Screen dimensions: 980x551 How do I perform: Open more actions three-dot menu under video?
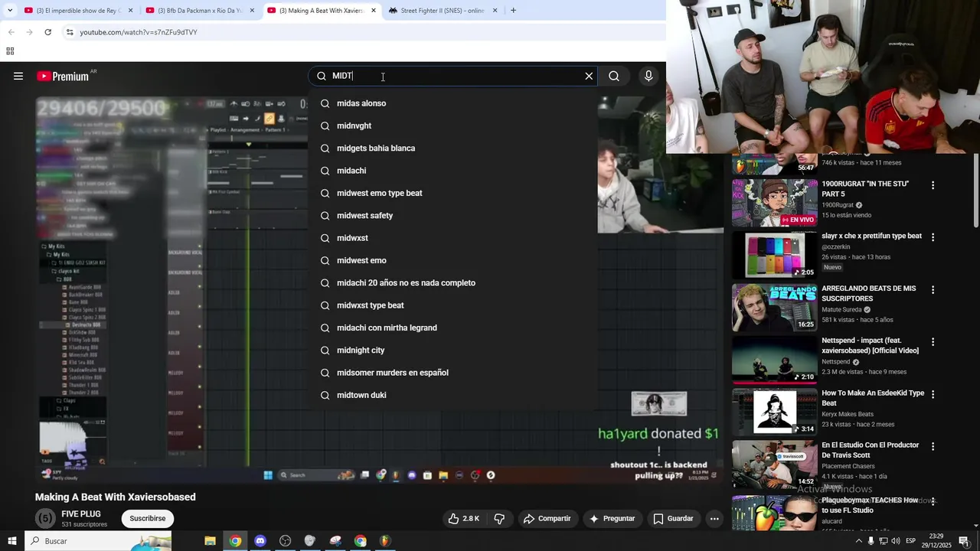tap(714, 518)
